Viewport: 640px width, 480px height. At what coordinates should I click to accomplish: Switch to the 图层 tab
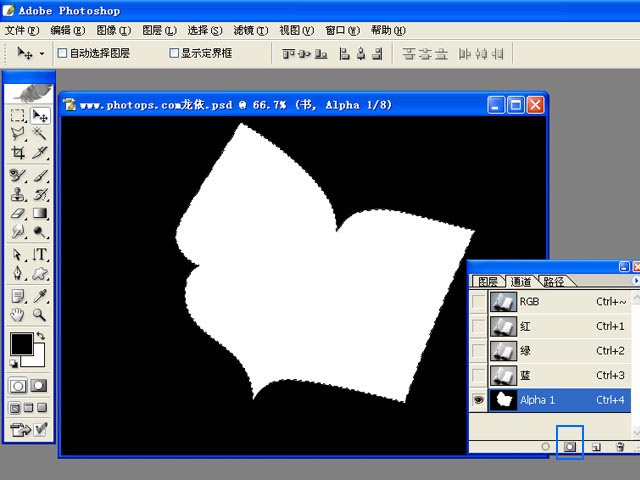pos(487,282)
